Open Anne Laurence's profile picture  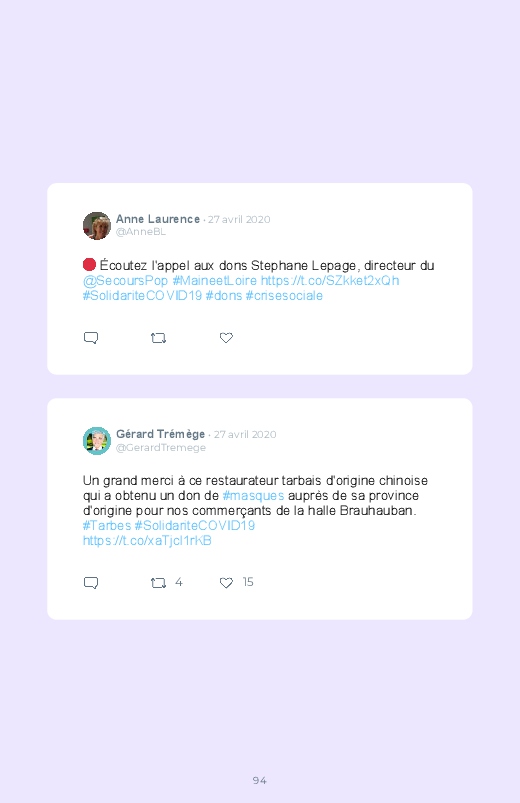(97, 225)
